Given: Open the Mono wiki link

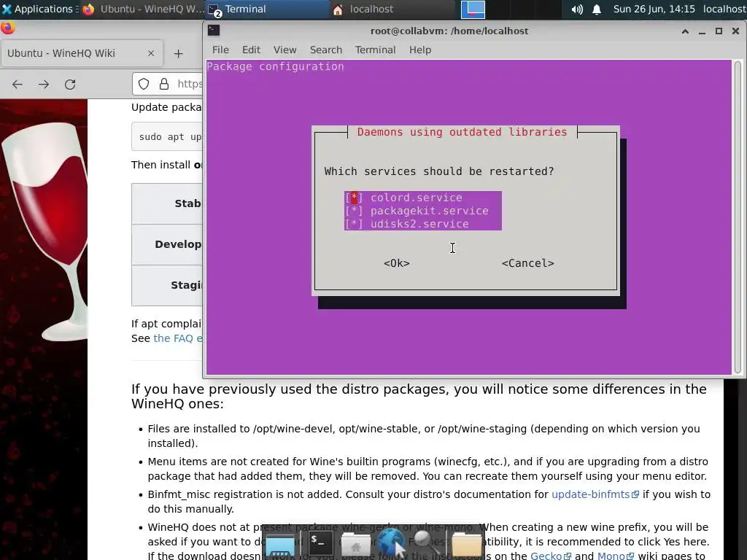Looking at the screenshot, I should (x=616, y=555).
